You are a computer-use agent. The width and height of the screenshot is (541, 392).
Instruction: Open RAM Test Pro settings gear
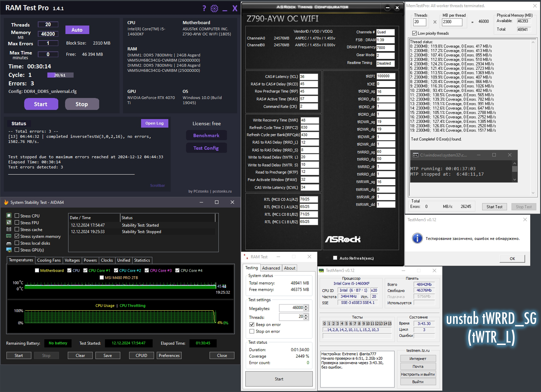tap(214, 9)
